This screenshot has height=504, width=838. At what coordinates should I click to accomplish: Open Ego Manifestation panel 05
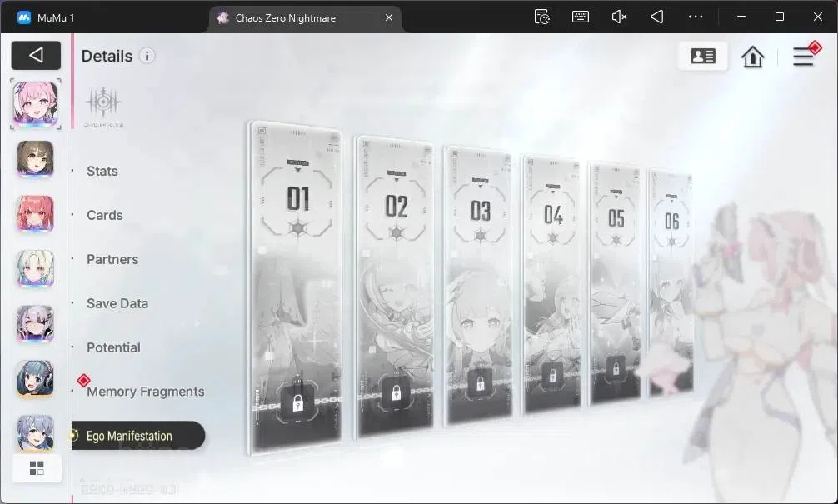[615, 284]
